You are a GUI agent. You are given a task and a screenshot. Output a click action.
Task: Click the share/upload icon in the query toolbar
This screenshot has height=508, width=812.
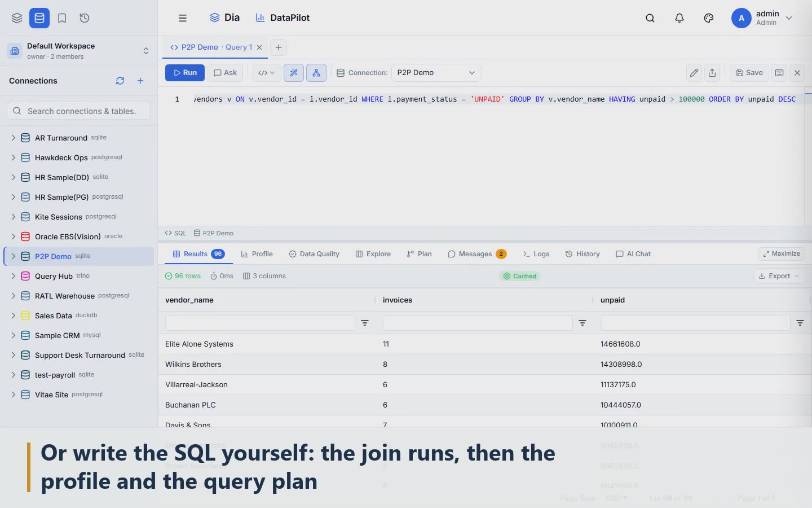click(712, 73)
